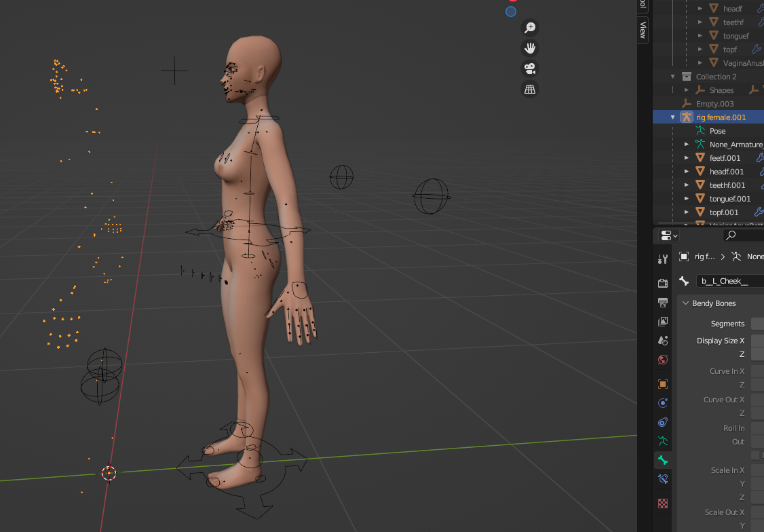Click the Zoom view magnifier icon
The width and height of the screenshot is (764, 532).
coord(530,28)
